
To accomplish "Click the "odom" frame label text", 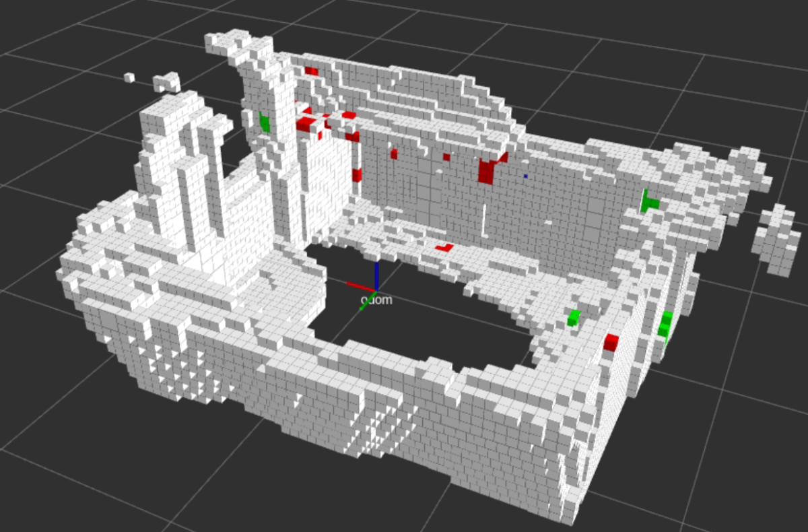I will tap(376, 300).
